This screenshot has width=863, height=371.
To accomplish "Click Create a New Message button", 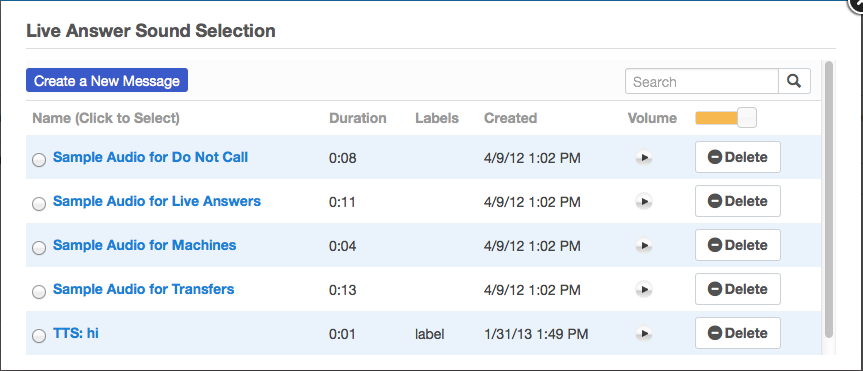I will tap(107, 80).
